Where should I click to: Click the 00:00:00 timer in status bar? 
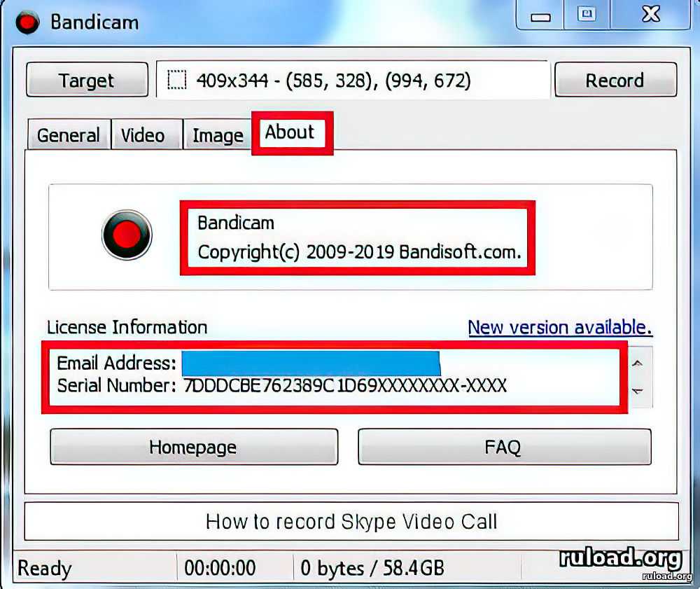pos(220,569)
